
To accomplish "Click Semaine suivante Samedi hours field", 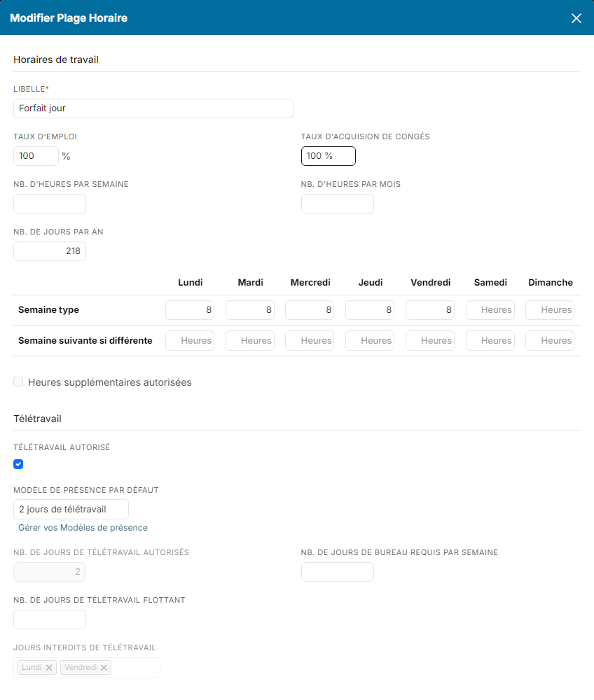I will 490,341.
